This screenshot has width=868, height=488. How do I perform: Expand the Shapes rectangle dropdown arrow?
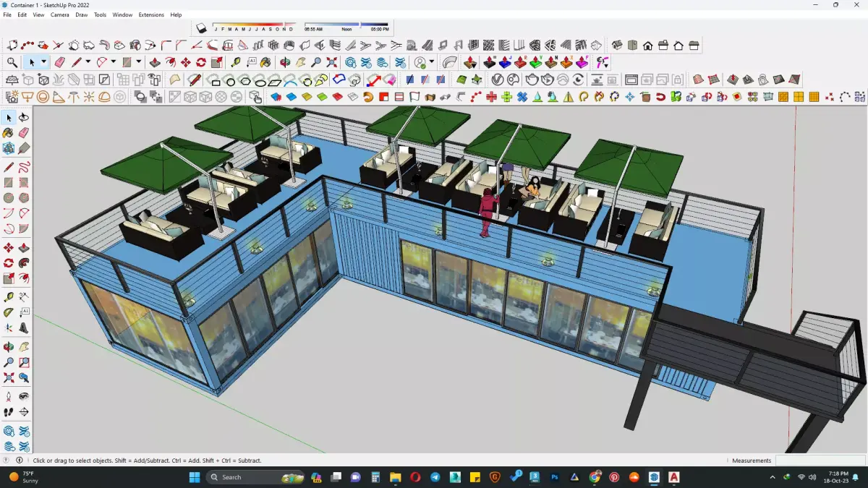click(x=138, y=63)
